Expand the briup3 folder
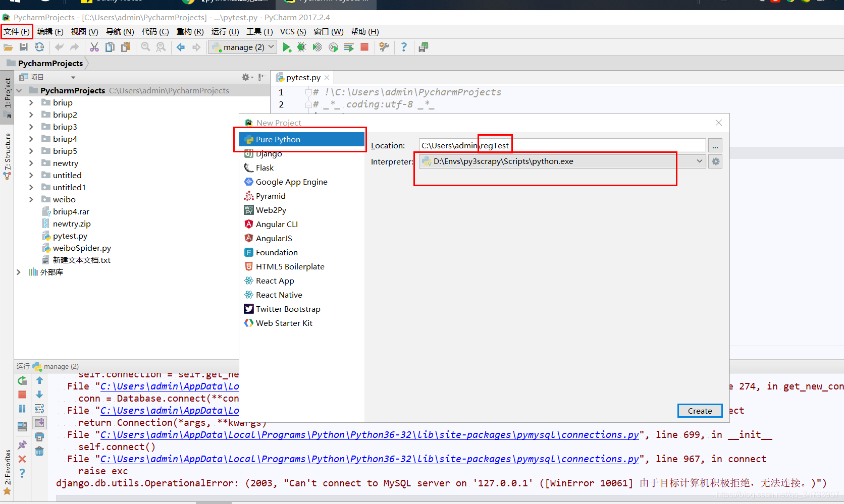 pos(31,127)
